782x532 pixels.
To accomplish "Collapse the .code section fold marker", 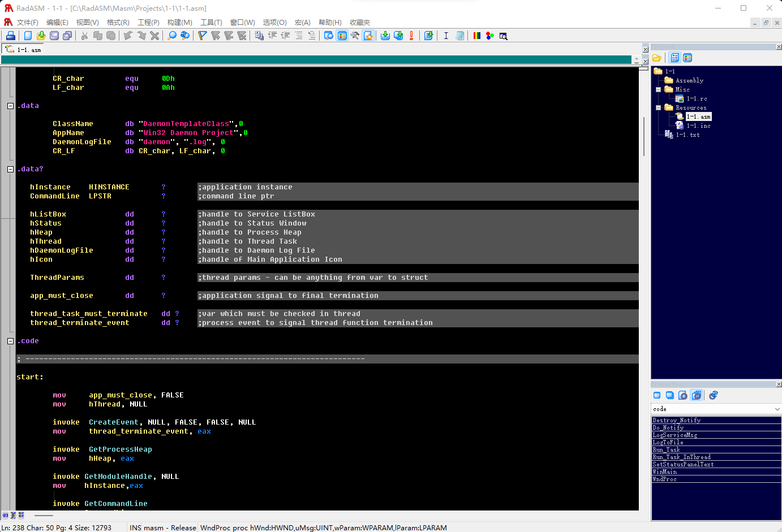I will point(10,341).
